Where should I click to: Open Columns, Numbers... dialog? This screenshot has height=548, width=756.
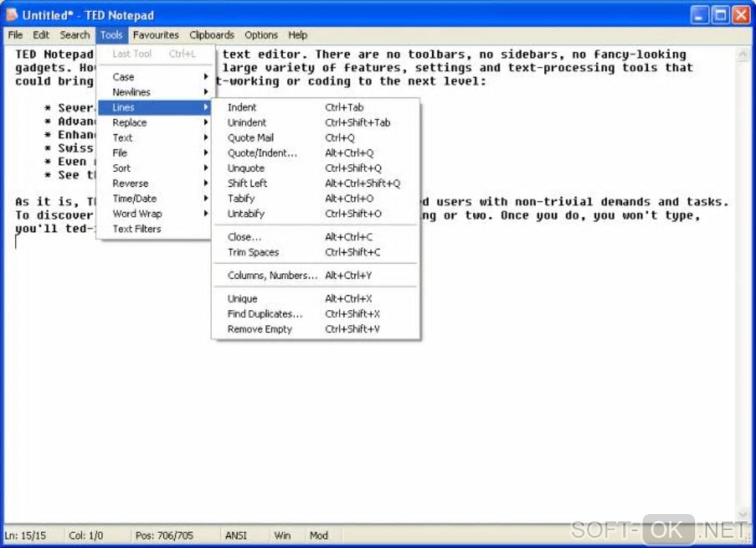(316, 275)
